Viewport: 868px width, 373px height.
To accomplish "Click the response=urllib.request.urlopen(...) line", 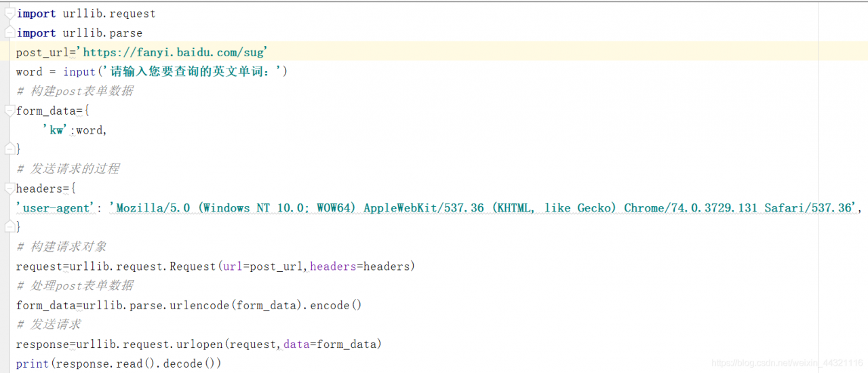I will [x=199, y=345].
